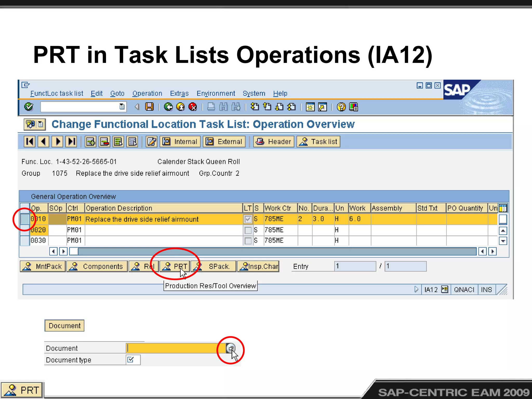Click the green Enter checkmark icon
Image resolution: width=532 pixels, height=399 pixels.
pyautogui.click(x=29, y=107)
